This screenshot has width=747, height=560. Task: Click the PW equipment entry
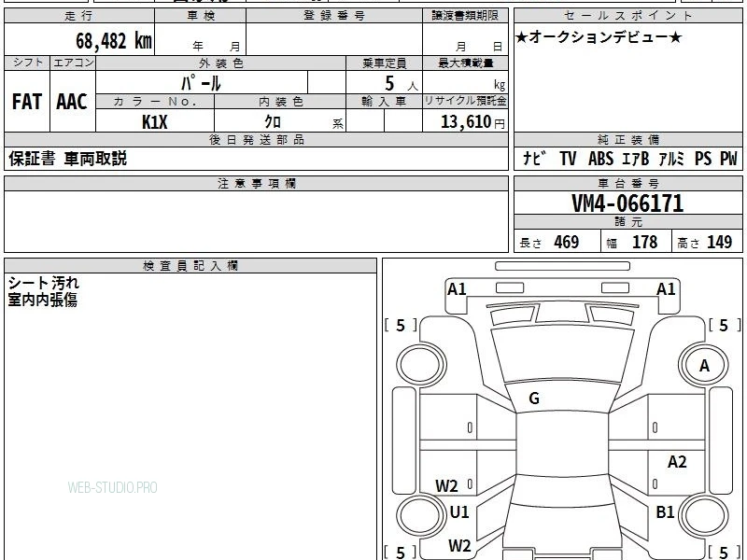point(728,159)
